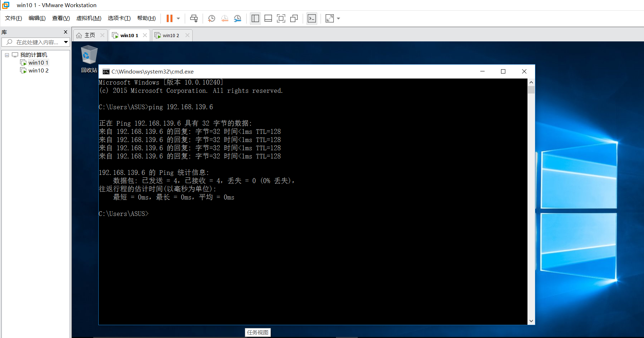644x338 pixels.
Task: Maximize the cmd.exe window
Action: pos(503,71)
